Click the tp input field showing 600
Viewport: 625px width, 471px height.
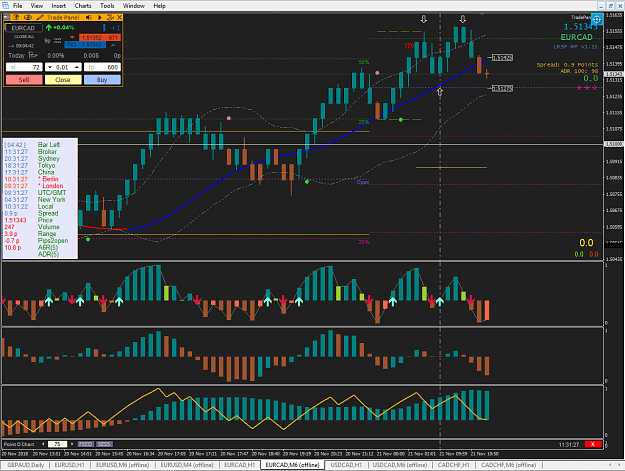[x=102, y=67]
